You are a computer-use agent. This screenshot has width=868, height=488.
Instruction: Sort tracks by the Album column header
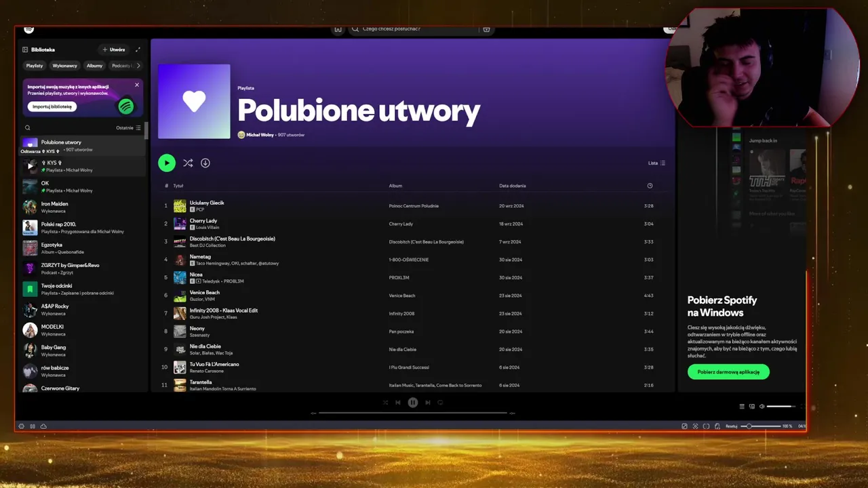coord(395,186)
